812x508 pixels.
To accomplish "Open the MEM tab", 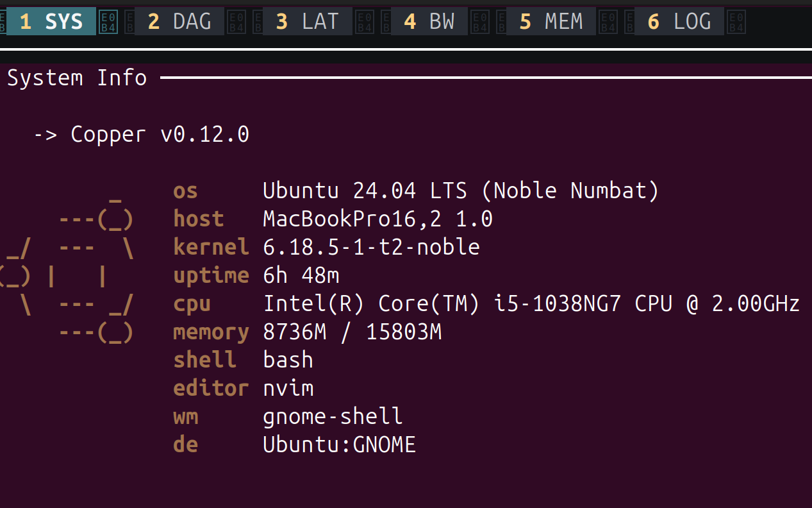I will [551, 21].
